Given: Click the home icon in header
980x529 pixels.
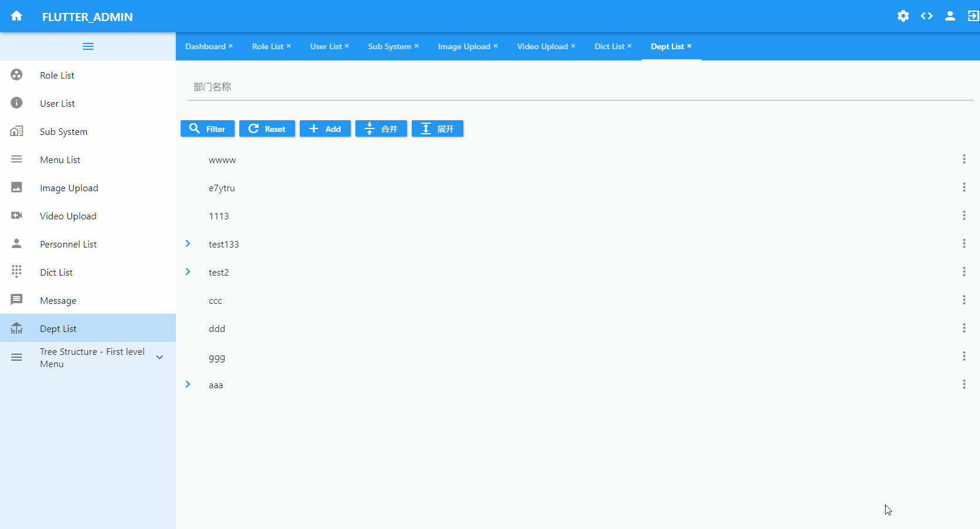Looking at the screenshot, I should click(x=16, y=16).
